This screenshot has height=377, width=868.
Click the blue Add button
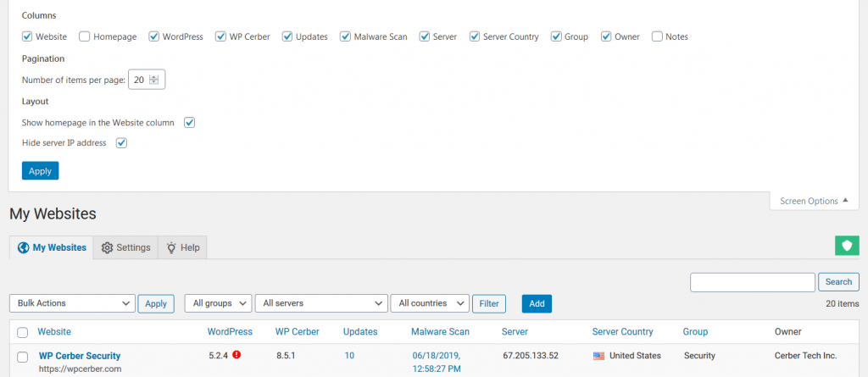click(x=537, y=303)
